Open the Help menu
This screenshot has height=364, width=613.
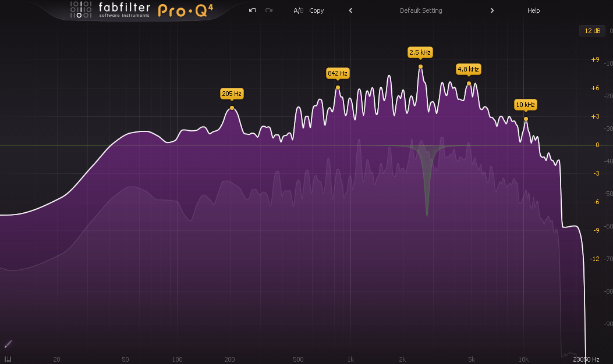click(533, 10)
